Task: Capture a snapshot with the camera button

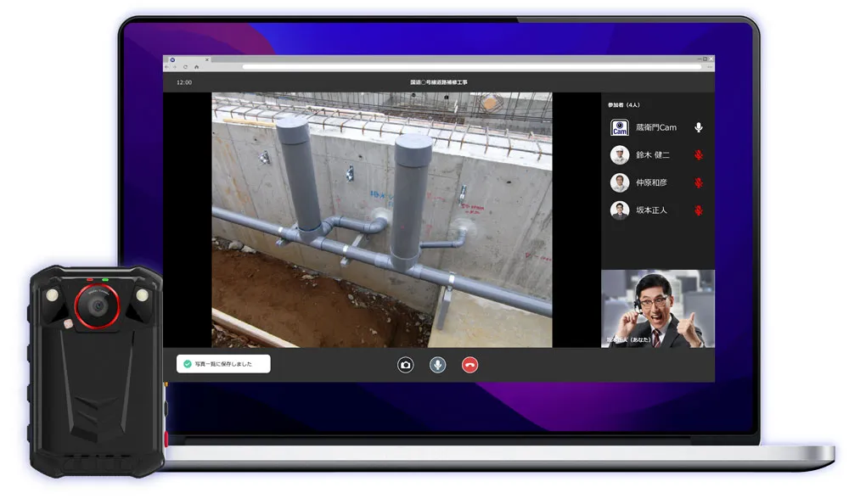Action: point(406,365)
